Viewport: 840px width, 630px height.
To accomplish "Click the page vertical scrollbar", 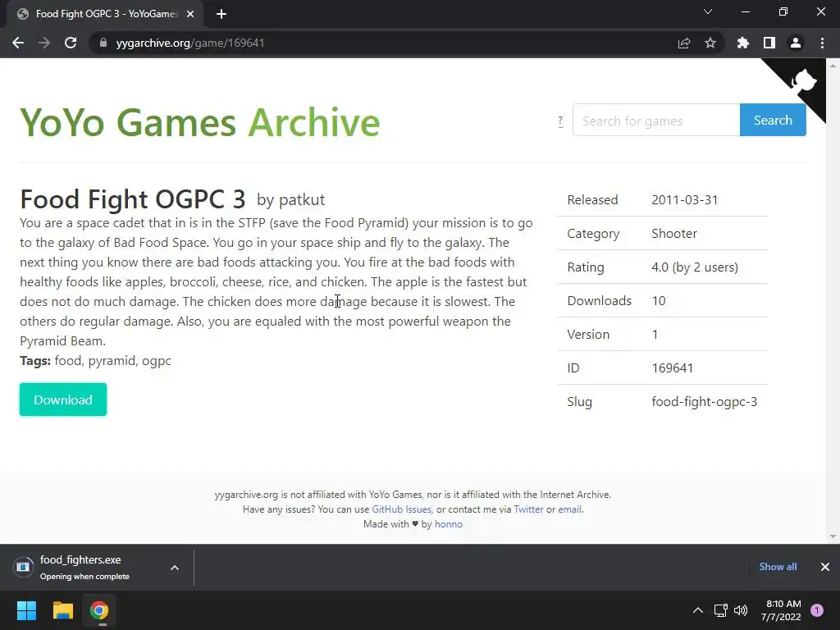I will 833,300.
